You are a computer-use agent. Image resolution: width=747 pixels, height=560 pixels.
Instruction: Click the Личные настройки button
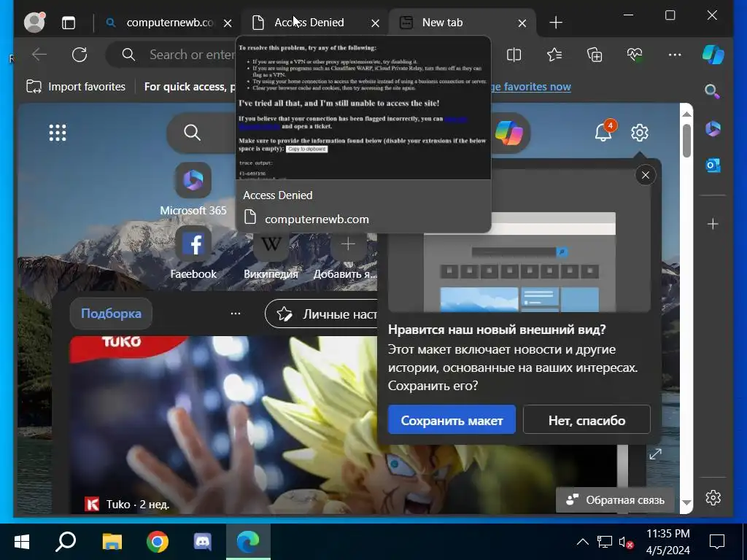click(321, 314)
